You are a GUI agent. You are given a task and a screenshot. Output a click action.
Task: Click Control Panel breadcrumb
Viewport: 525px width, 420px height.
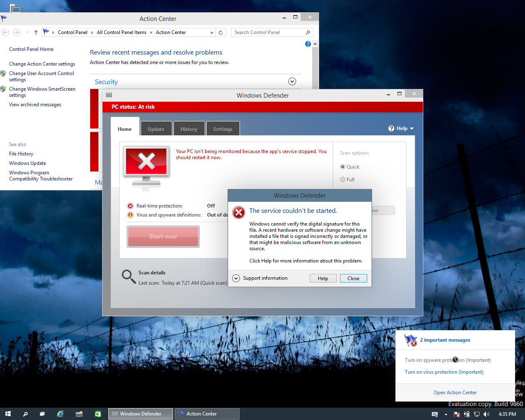click(x=73, y=32)
